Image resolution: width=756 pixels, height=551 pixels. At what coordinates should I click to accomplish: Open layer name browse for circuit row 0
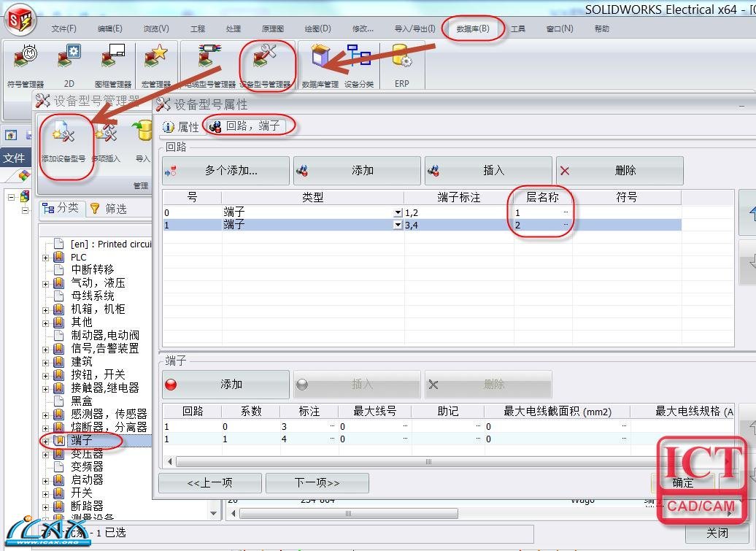(566, 212)
